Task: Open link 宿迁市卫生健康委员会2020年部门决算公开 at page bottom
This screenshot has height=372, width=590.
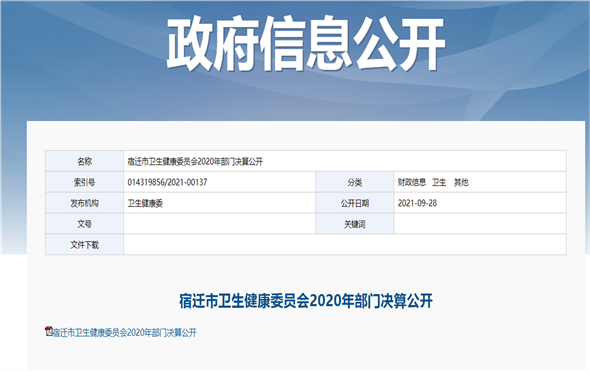Action: point(125,333)
